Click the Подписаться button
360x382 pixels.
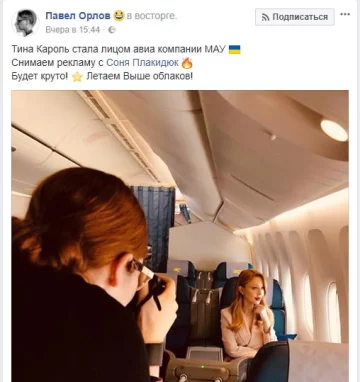[x=295, y=17]
